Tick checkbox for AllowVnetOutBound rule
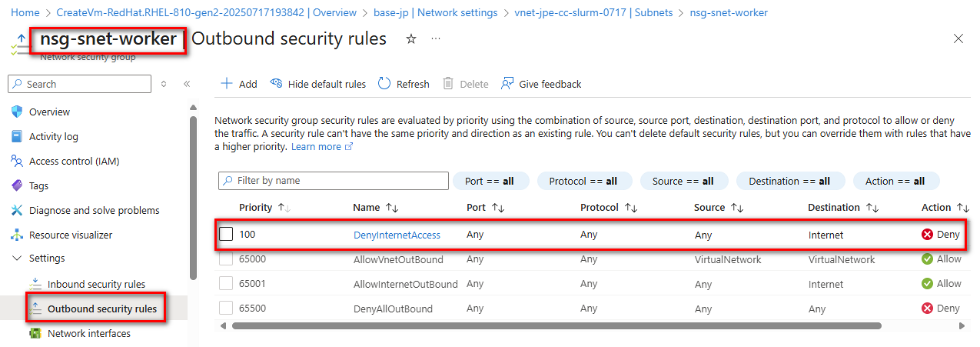Viewport: 980px width, 347px height. 226,259
